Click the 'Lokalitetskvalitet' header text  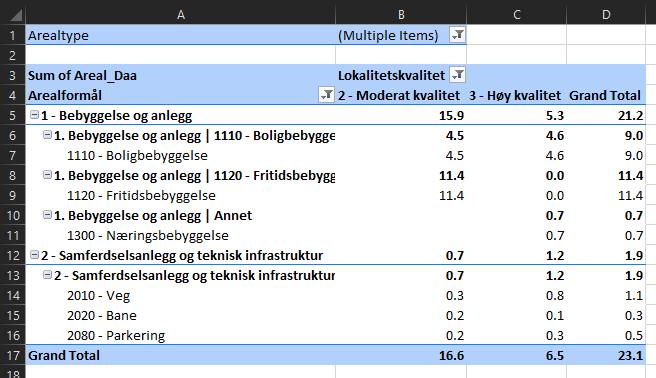pyautogui.click(x=391, y=75)
